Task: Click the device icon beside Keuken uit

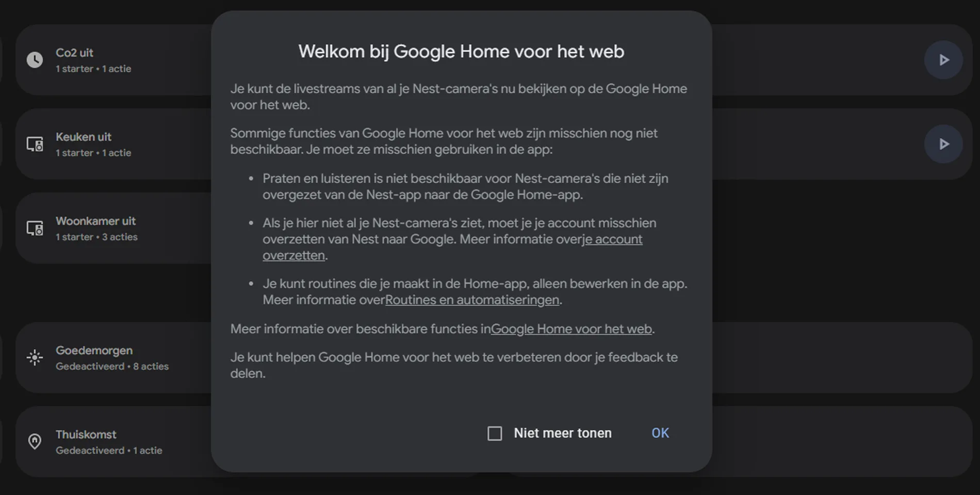Action: click(35, 144)
